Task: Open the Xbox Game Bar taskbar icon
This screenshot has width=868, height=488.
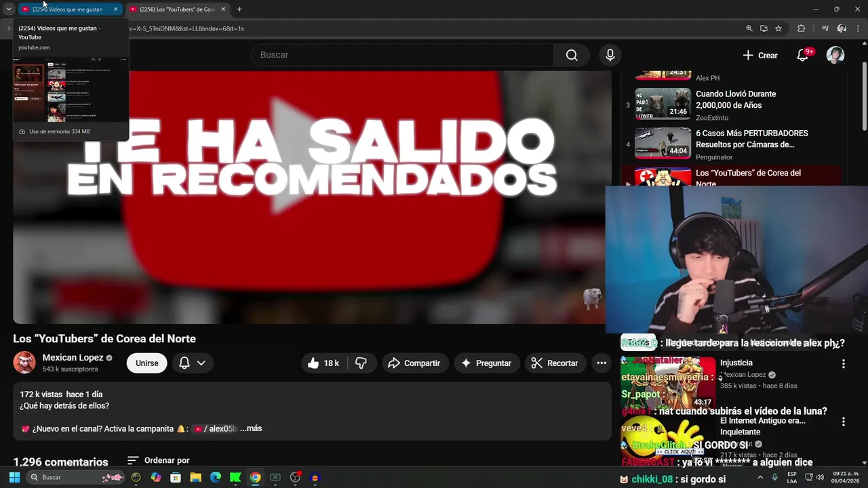Action: click(275, 477)
